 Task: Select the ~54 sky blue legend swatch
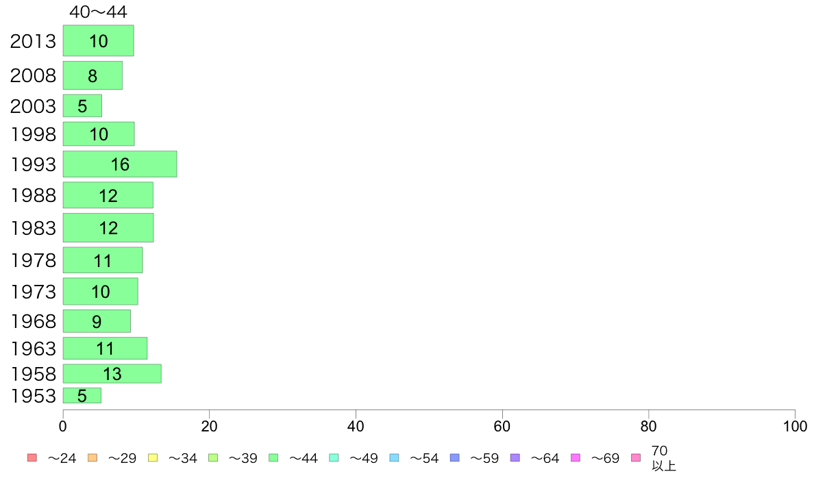pyautogui.click(x=394, y=458)
